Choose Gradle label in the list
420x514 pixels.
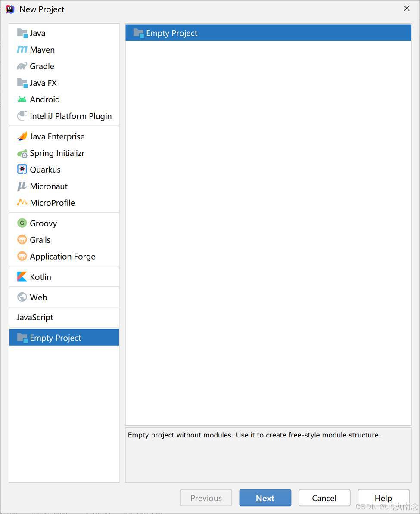[42, 66]
